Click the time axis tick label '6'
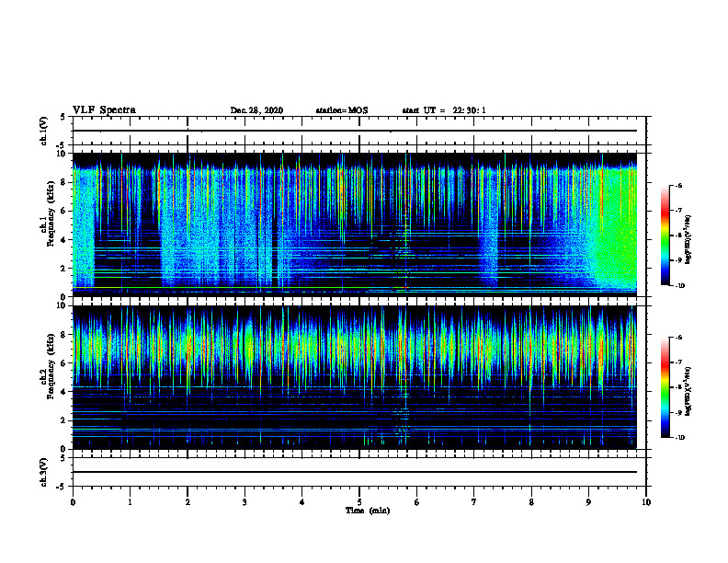Viewport: 728px width, 563px height. (417, 502)
